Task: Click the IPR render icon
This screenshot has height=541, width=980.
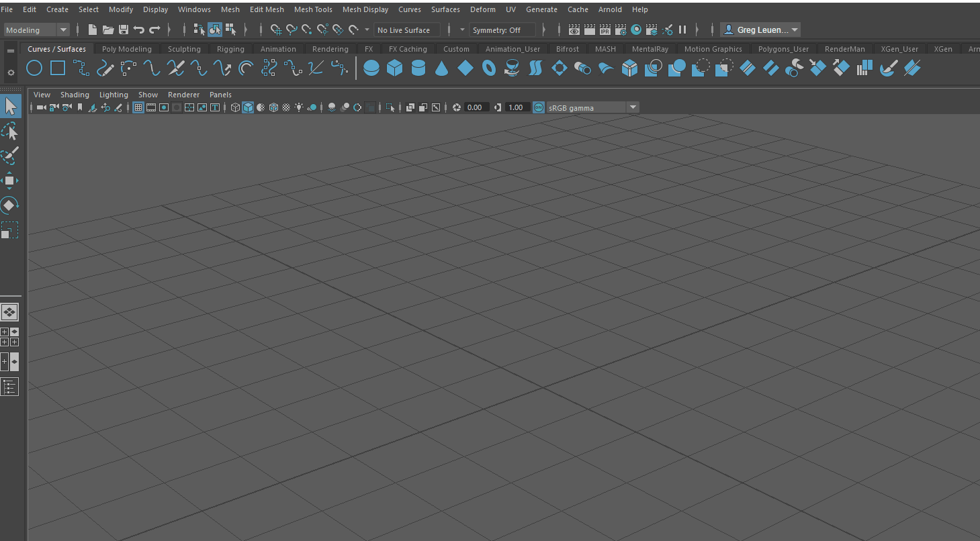Action: click(x=605, y=30)
